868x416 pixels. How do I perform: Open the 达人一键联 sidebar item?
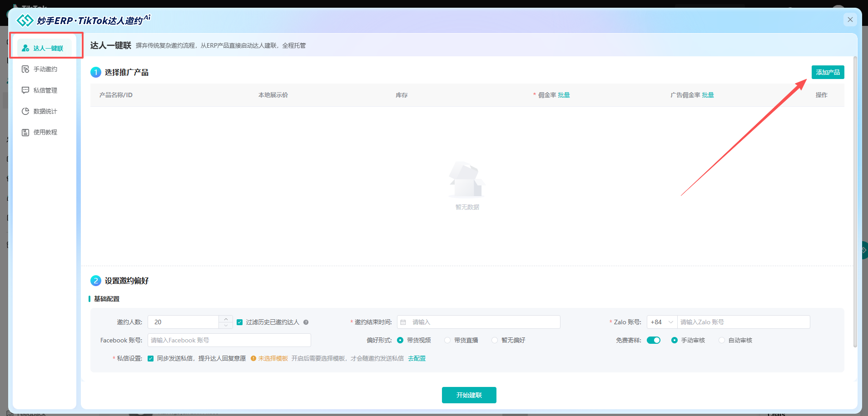[x=45, y=48]
